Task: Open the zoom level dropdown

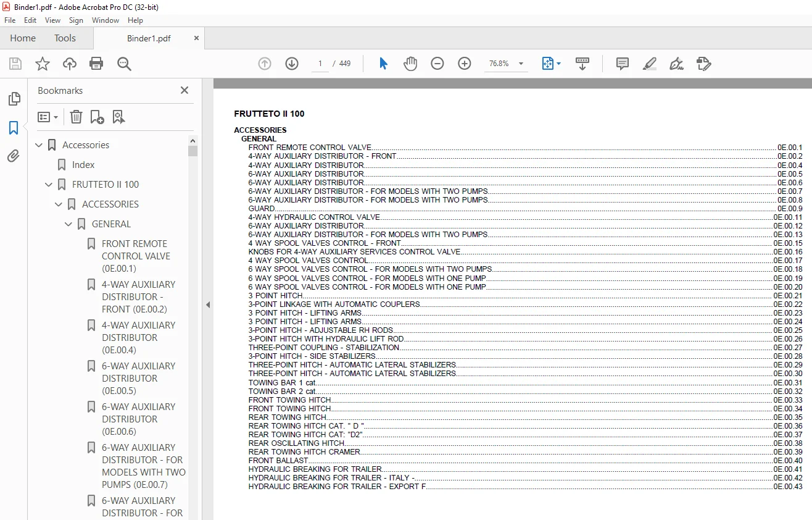Action: (521, 64)
